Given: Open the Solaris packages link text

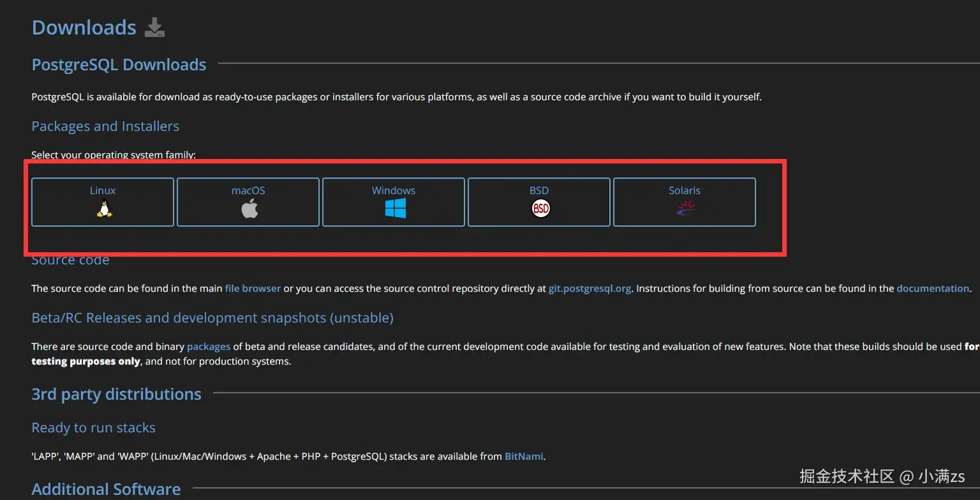Looking at the screenshot, I should [x=685, y=190].
